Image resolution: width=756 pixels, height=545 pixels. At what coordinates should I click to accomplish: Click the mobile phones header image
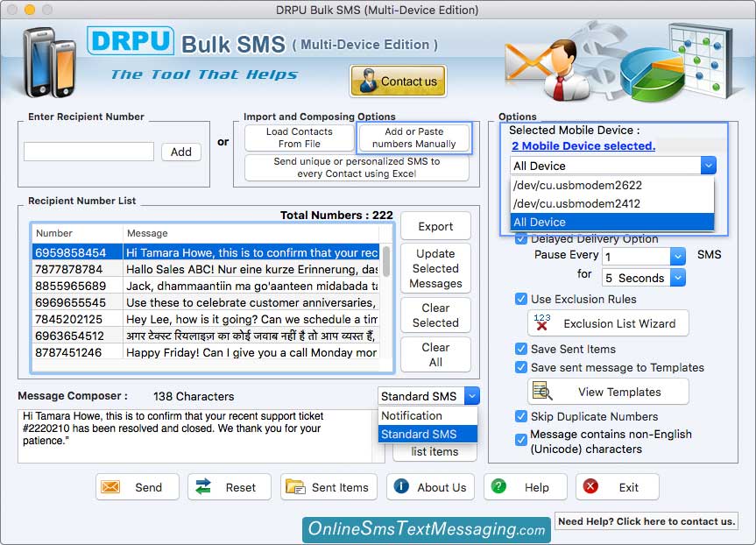(x=50, y=63)
